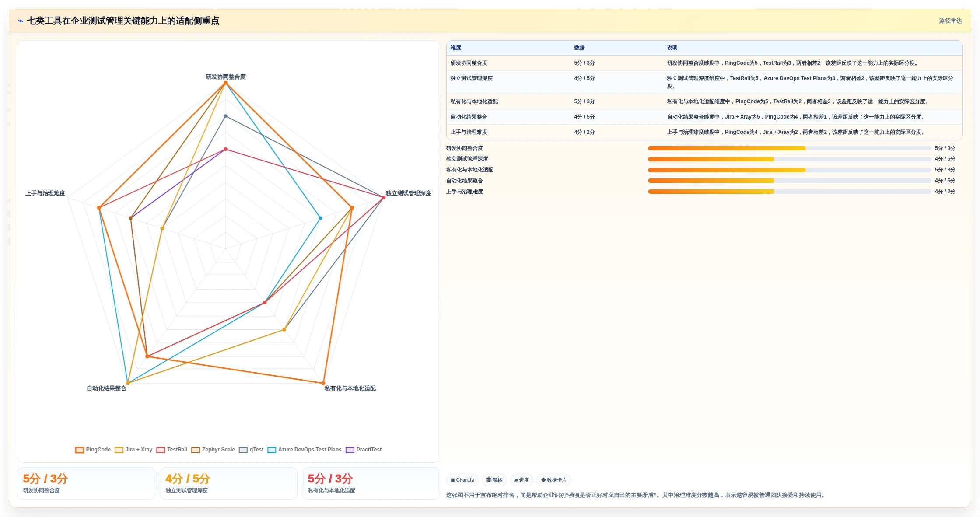Click the 独立测试管理深度 progress bar

(789, 159)
